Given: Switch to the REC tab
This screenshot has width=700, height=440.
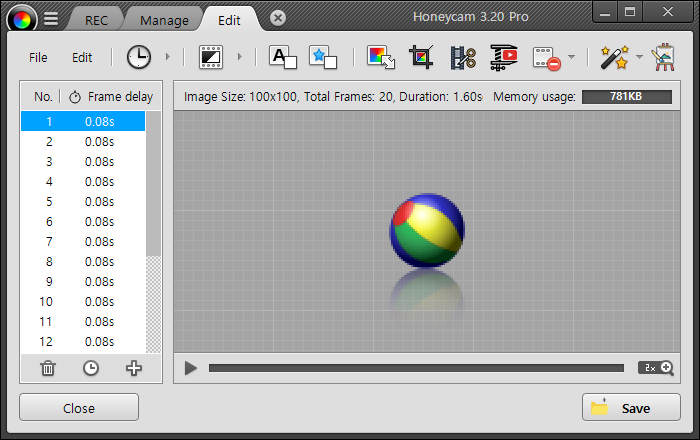Looking at the screenshot, I should coord(96,20).
